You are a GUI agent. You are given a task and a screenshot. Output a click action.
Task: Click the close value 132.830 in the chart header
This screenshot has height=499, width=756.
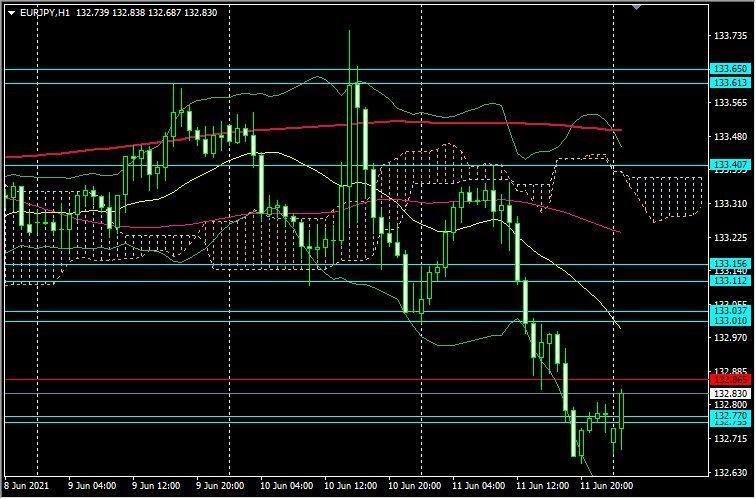click(x=201, y=13)
